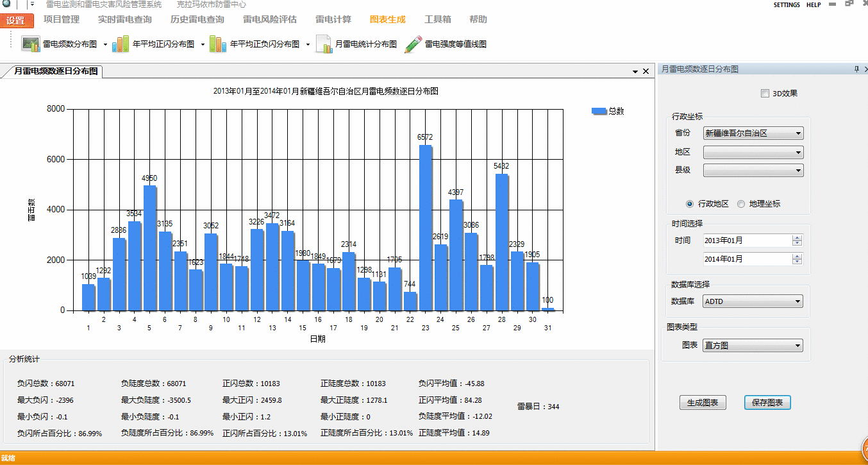Enable the 3D效果 checkbox

point(765,94)
